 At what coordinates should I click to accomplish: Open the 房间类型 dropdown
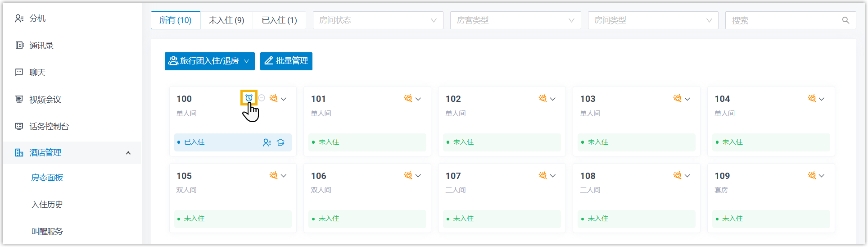(653, 20)
